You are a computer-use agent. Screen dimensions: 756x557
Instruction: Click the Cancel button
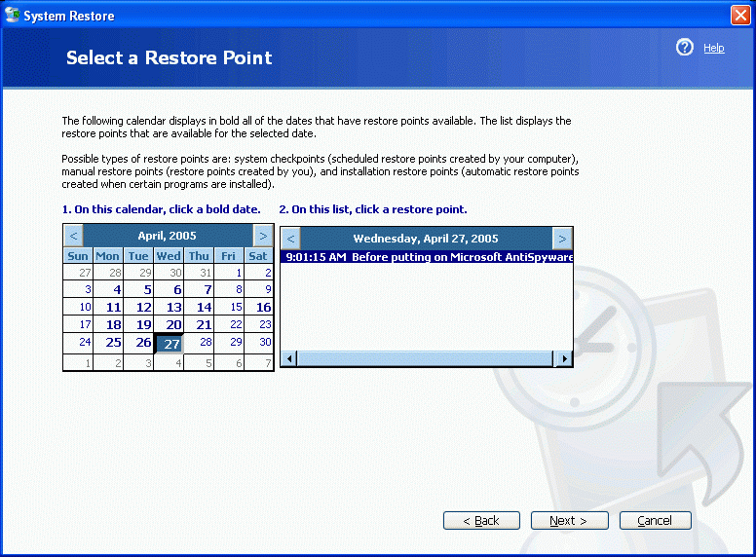(x=656, y=520)
